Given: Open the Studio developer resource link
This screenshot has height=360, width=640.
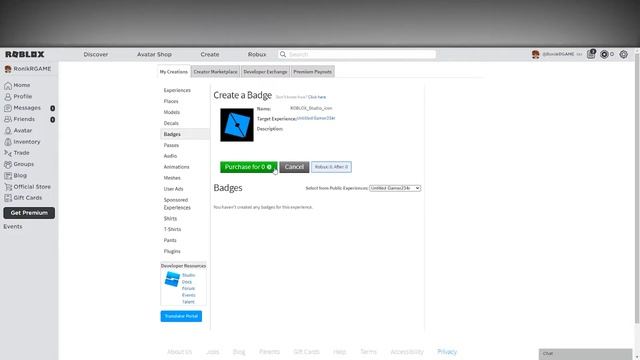Looking at the screenshot, I should point(188,275).
